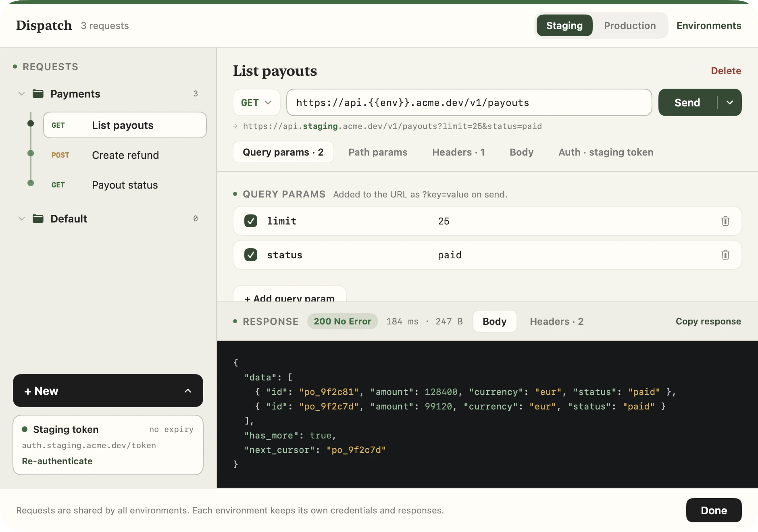Click the Default folder label
758x532 pixels.
tap(69, 219)
